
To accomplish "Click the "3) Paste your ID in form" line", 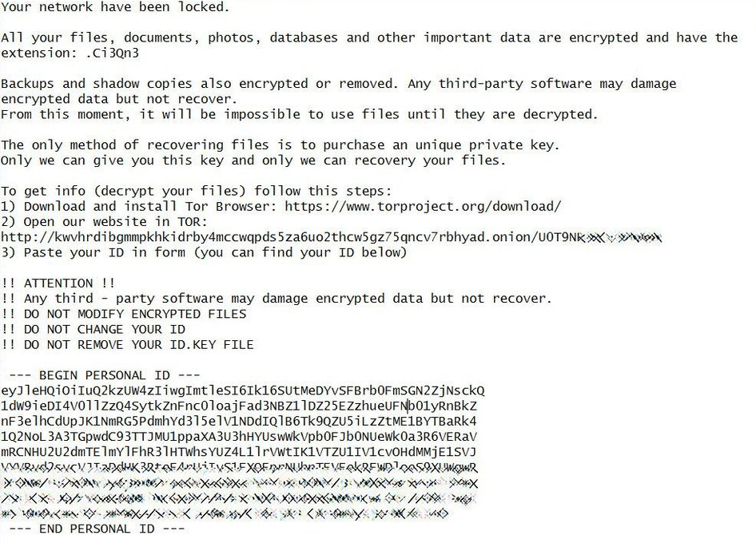I will coord(204,252).
